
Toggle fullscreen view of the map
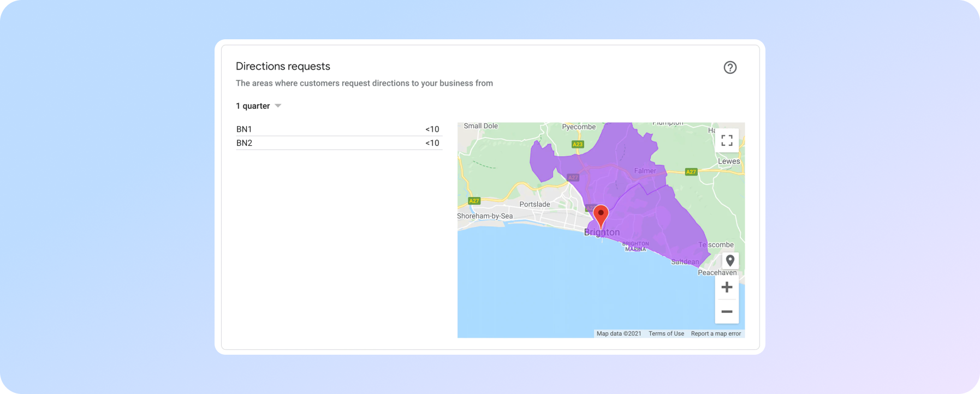click(x=727, y=140)
